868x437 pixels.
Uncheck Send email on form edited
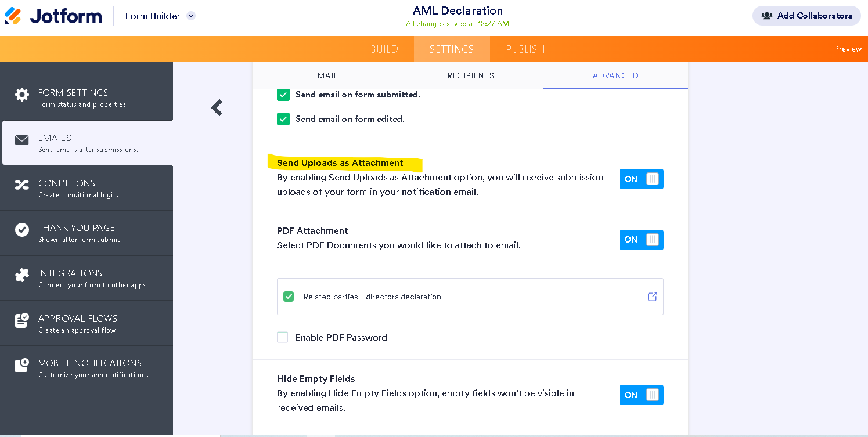pos(283,119)
